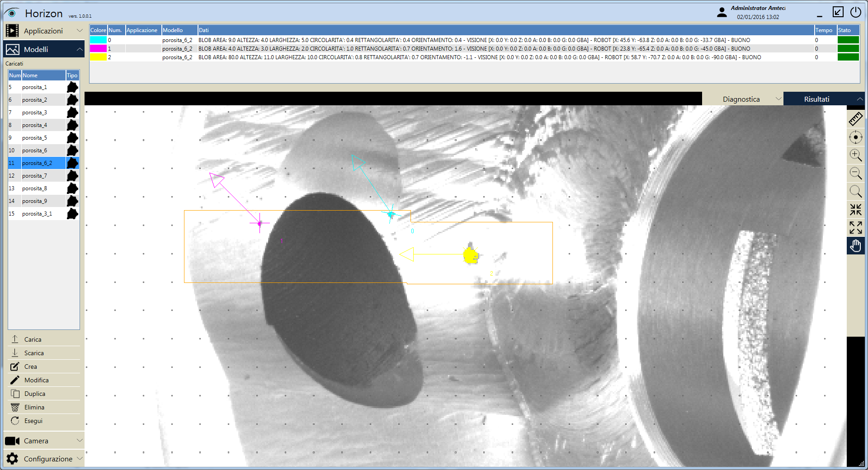868x470 pixels.
Task: Click the Configurazione gear icon
Action: tap(12, 459)
